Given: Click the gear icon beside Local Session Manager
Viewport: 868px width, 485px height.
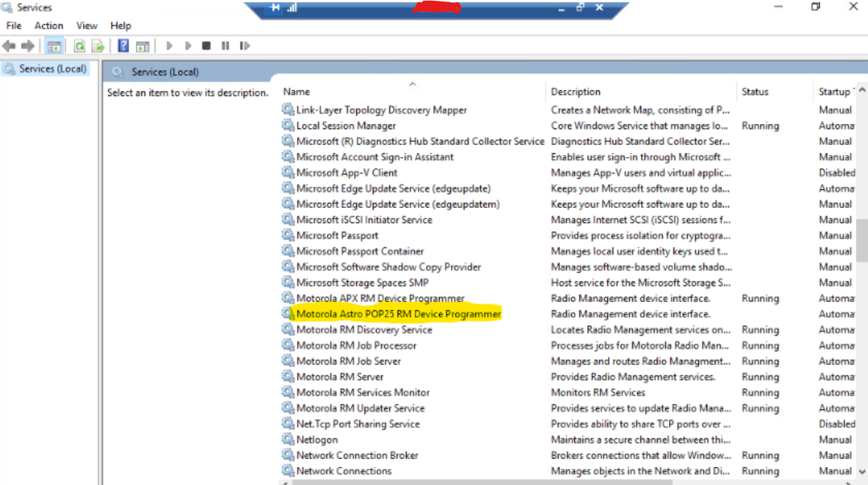Looking at the screenshot, I should (288, 125).
